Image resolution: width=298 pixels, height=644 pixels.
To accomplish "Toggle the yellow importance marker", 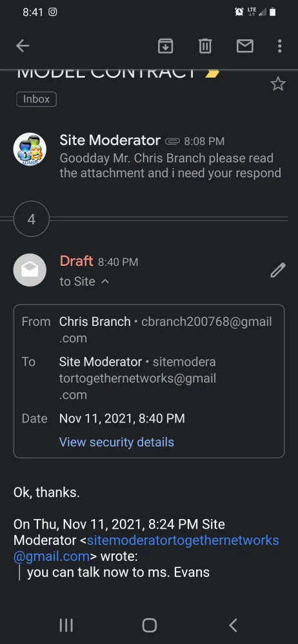I will coord(212,75).
